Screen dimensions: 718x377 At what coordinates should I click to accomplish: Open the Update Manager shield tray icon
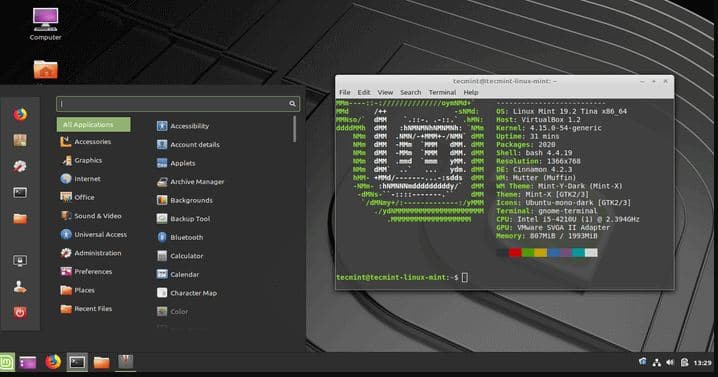tap(642, 362)
